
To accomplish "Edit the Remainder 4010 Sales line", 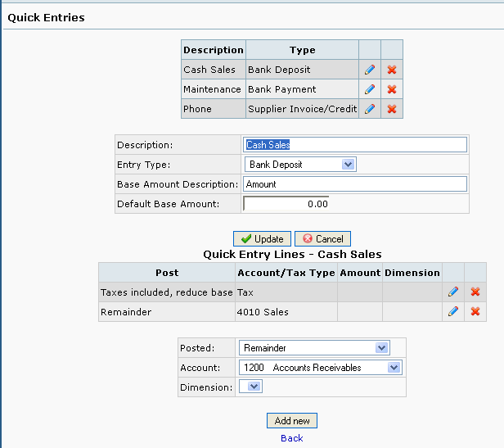I will (453, 311).
